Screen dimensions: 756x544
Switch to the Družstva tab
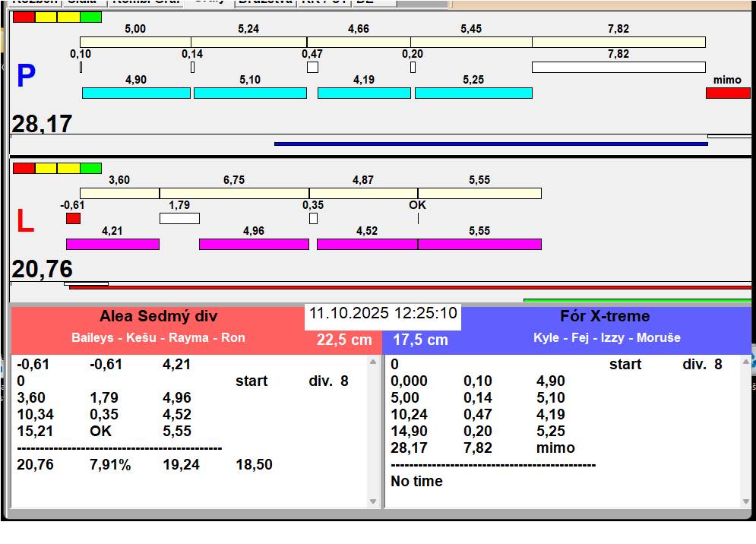pyautogui.click(x=264, y=2)
